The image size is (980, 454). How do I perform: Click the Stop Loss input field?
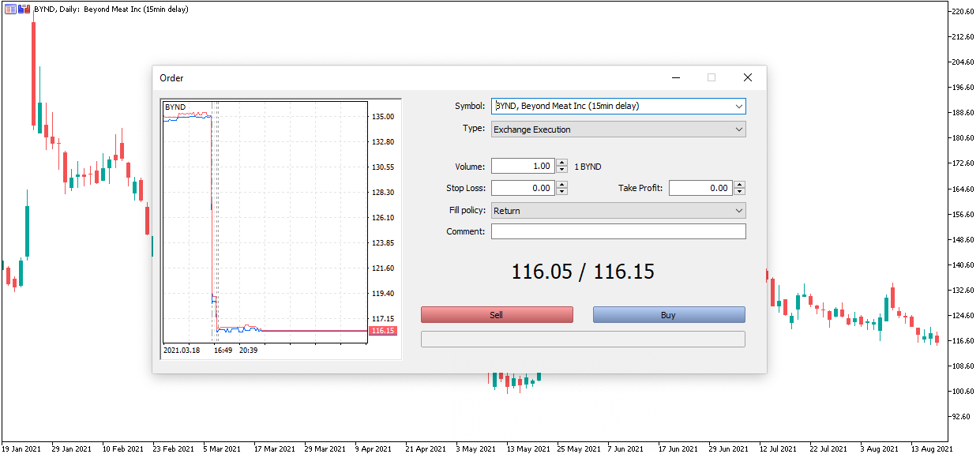pyautogui.click(x=523, y=188)
